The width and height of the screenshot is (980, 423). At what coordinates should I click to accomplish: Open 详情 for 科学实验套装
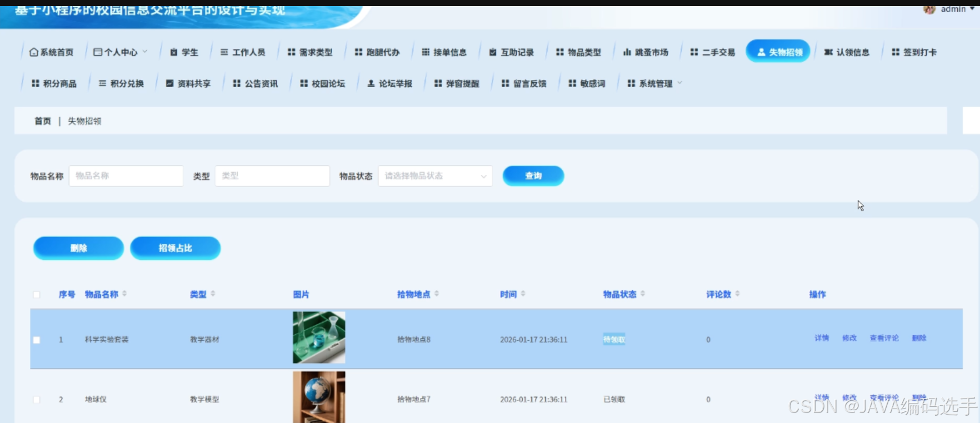822,338
